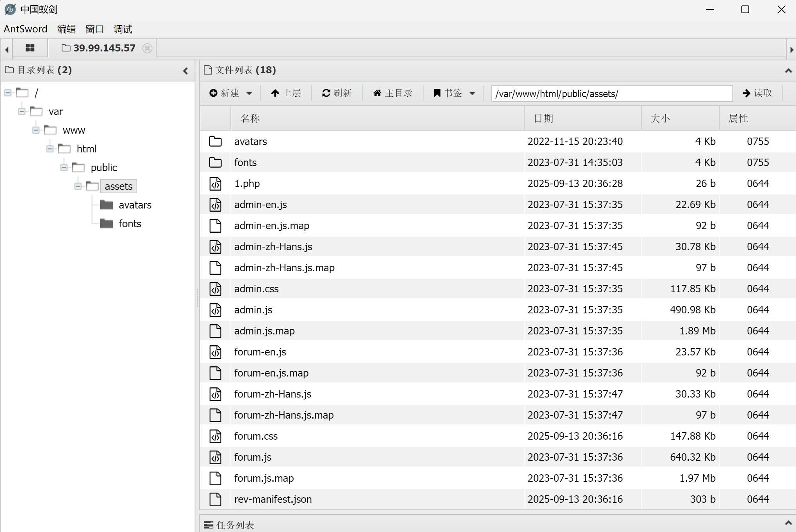This screenshot has width=796, height=532.
Task: Click the forum.css code file icon
Action: click(215, 436)
